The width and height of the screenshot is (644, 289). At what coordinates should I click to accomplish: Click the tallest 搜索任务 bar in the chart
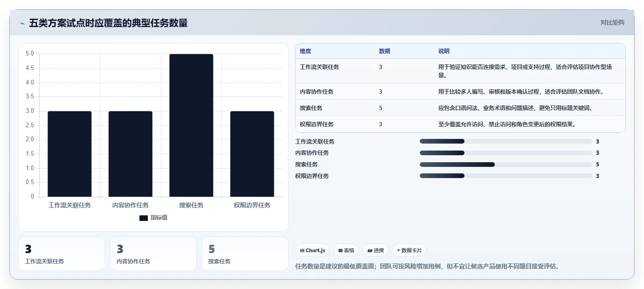(191, 125)
